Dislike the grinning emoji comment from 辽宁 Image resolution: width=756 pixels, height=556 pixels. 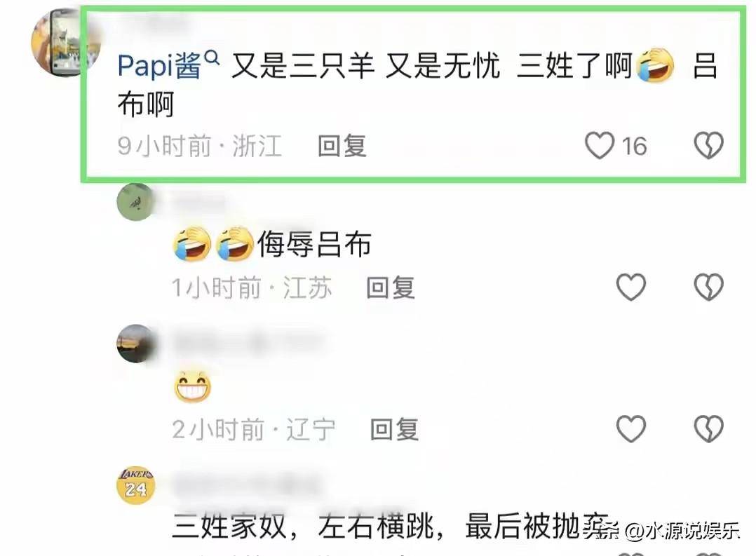[x=708, y=428]
